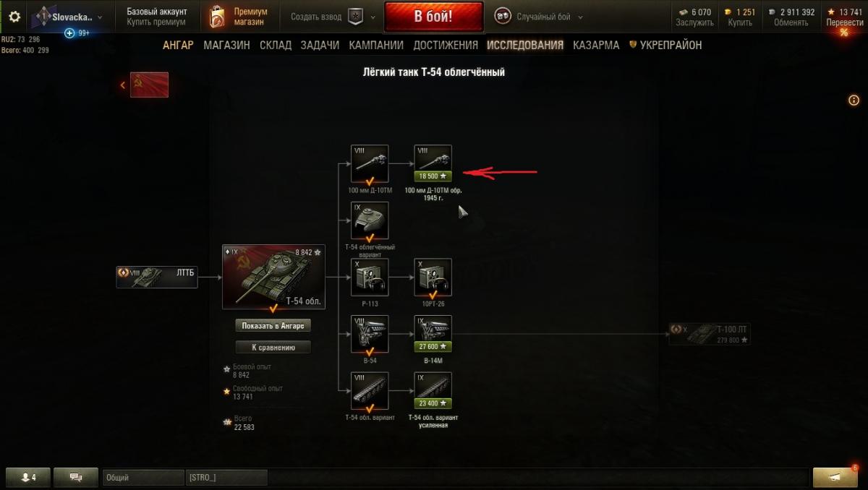Screen dimensions: 868x490
Task: Click the Показать в Ангаре button
Action: [x=273, y=326]
